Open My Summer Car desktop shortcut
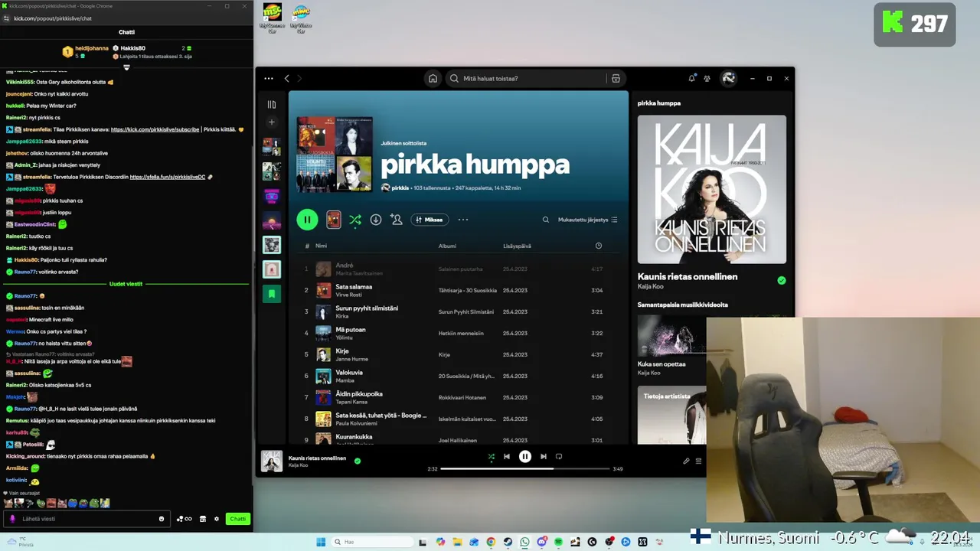This screenshot has height=551, width=980. (272, 18)
